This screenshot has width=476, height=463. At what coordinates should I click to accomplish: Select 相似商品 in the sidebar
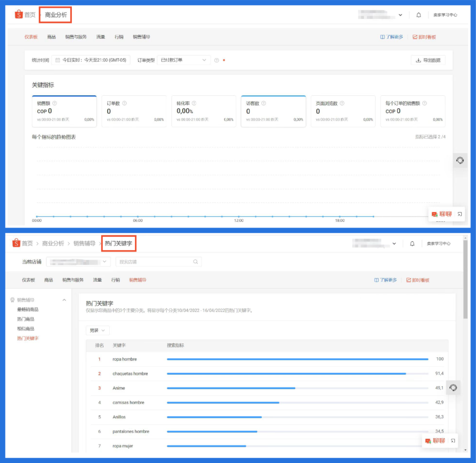pyautogui.click(x=26, y=329)
